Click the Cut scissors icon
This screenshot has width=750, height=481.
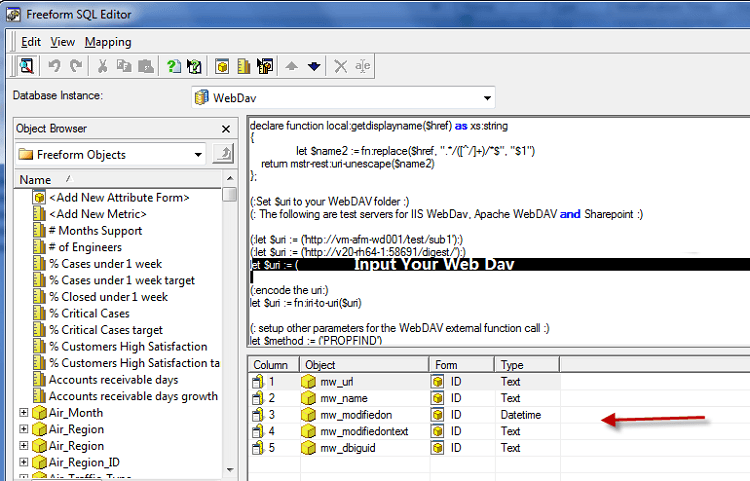click(x=103, y=66)
